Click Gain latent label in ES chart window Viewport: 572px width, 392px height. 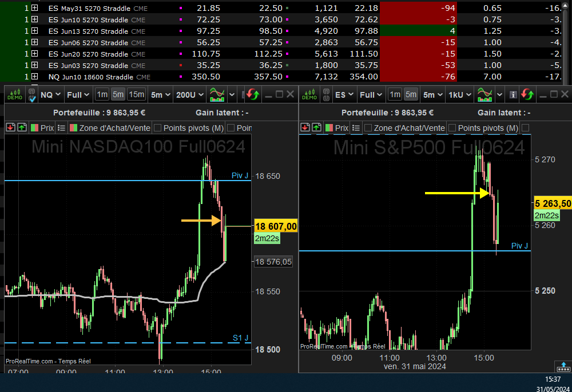pos(504,113)
